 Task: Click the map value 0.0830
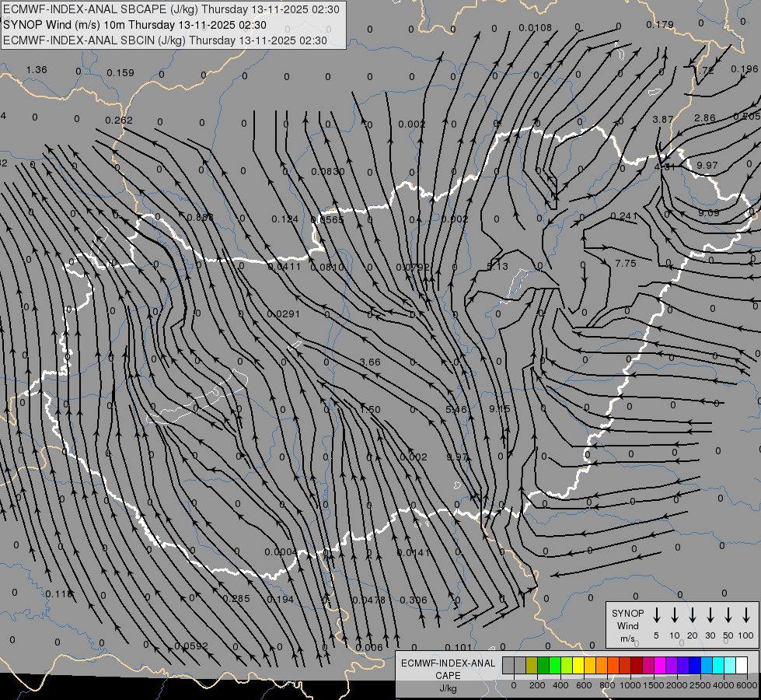tap(328, 171)
